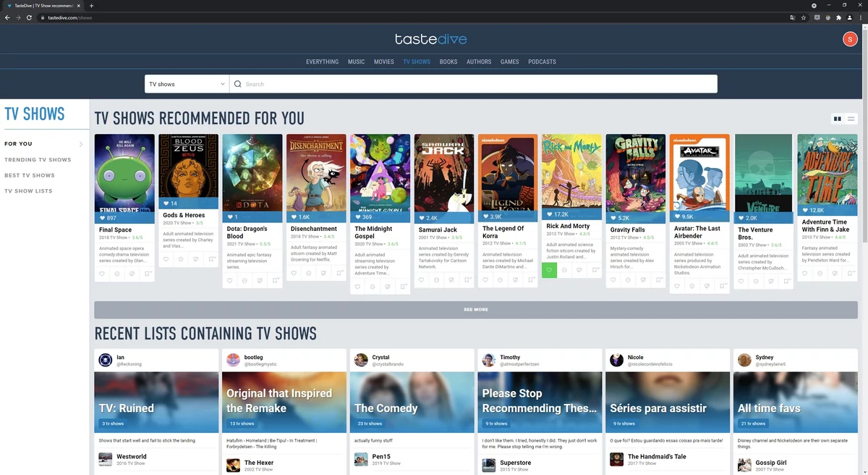
Task: Mark Samurai Jack as meh
Action: point(436,279)
